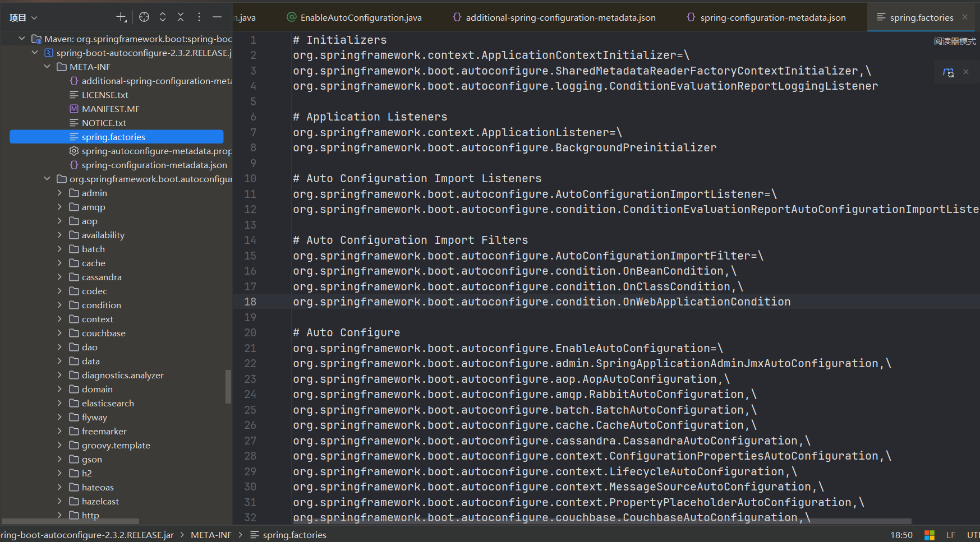Image resolution: width=980 pixels, height=542 pixels.
Task: Click the spring.factories breadcrumb in bottom bar
Action: [288, 535]
